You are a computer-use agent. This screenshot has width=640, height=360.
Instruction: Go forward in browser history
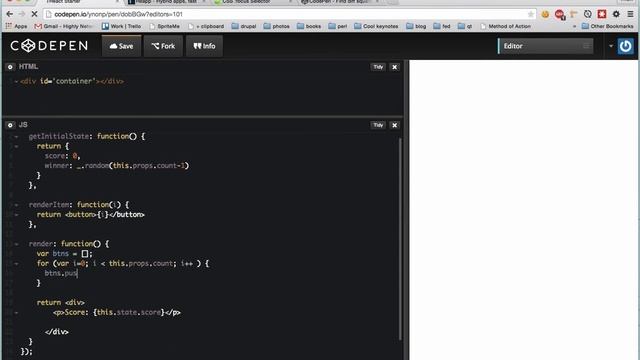pyautogui.click(x=22, y=14)
